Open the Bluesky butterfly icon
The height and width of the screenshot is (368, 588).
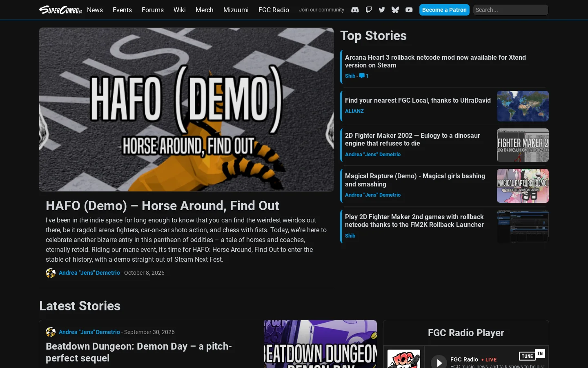pos(395,10)
